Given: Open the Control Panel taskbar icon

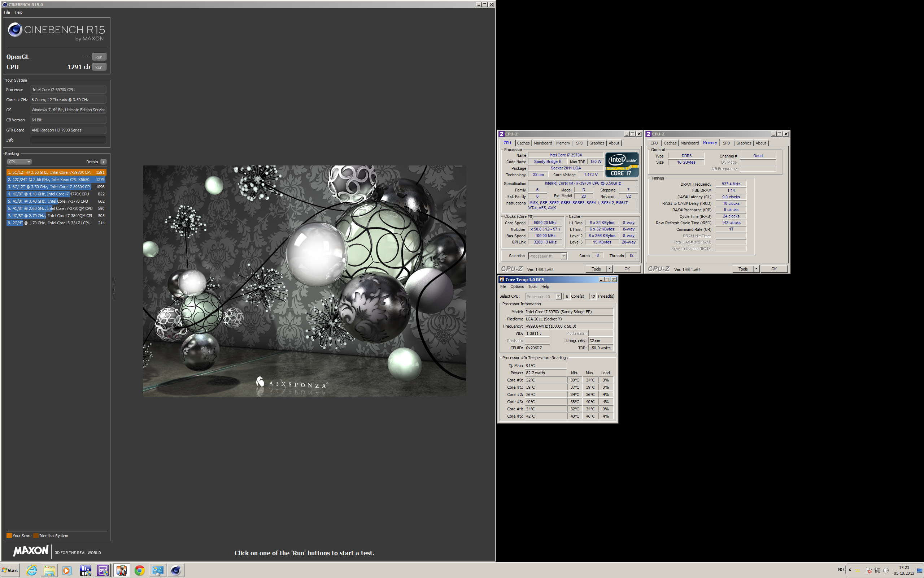Looking at the screenshot, I should (157, 570).
